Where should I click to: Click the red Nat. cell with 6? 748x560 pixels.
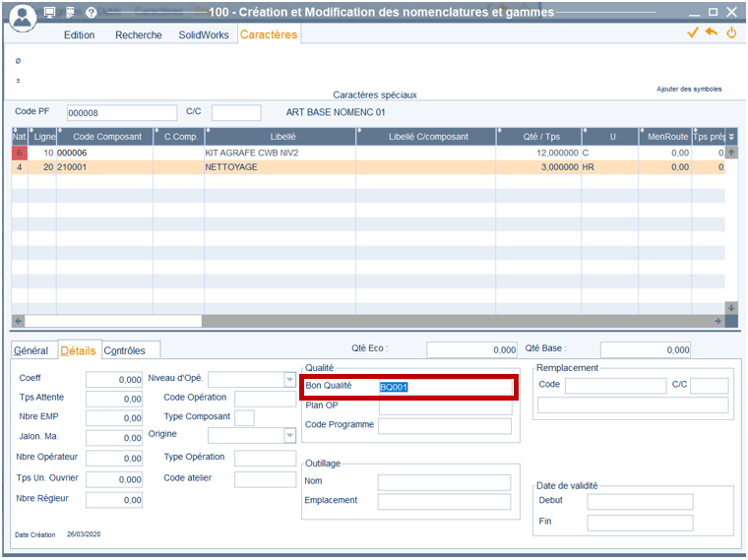[x=20, y=153]
